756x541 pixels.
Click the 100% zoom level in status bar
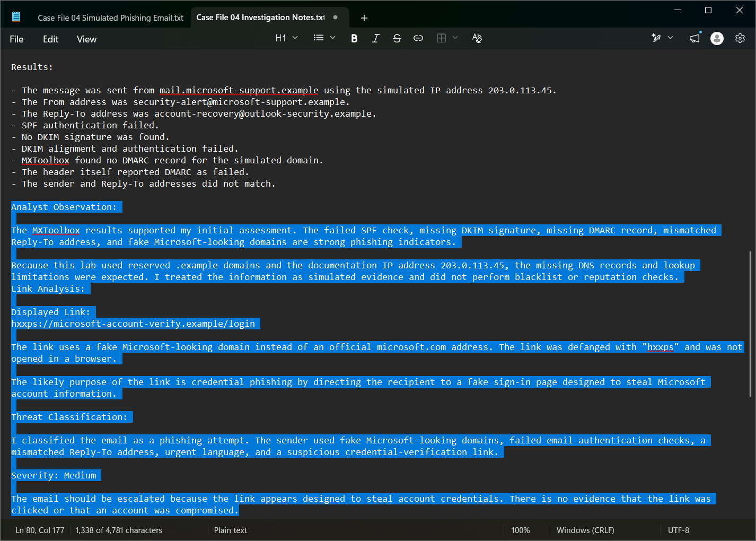[521, 530]
